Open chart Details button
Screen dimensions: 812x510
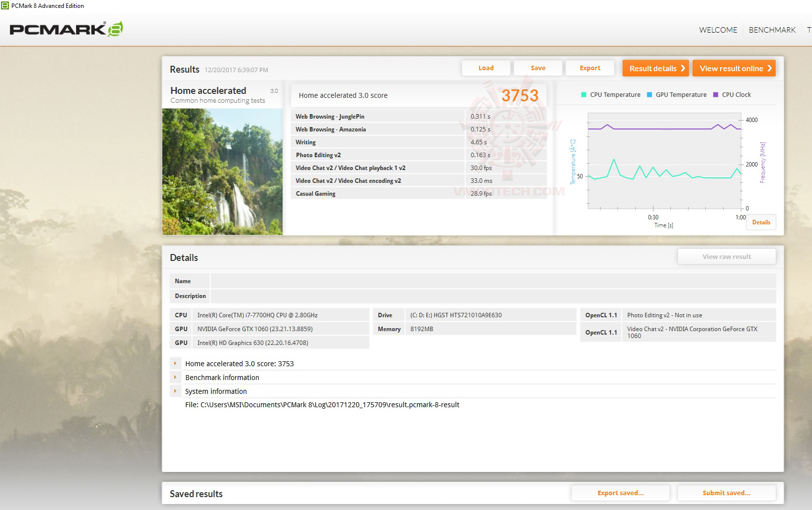(761, 222)
